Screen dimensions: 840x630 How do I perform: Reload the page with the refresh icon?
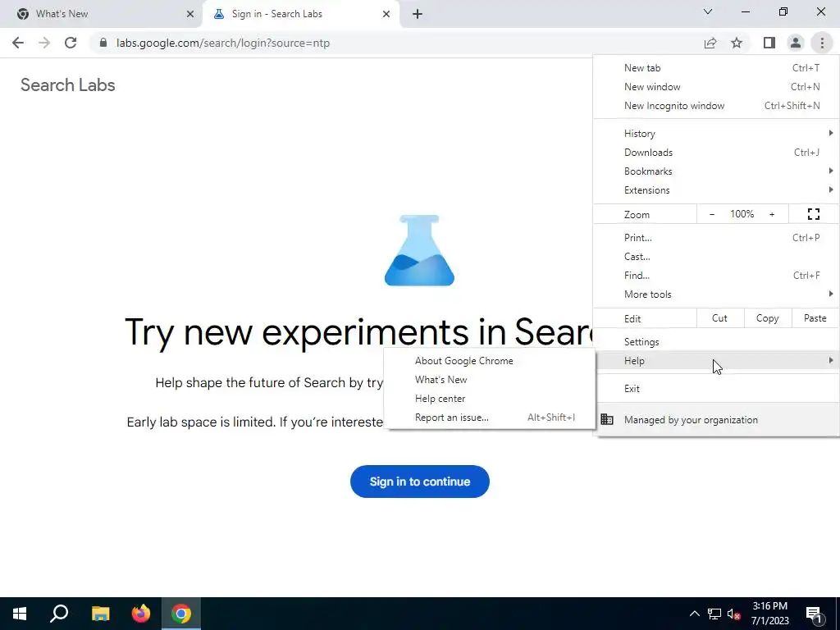pos(71,43)
